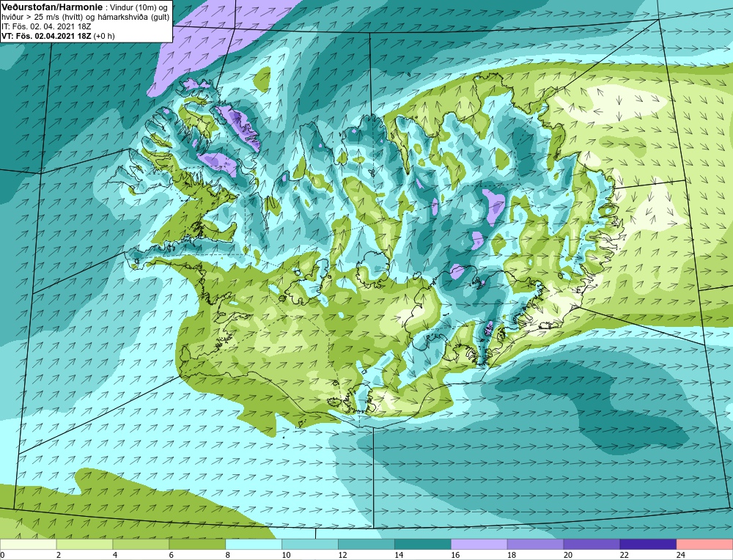Click the 4–6 m/s green legend swatch

click(141, 545)
